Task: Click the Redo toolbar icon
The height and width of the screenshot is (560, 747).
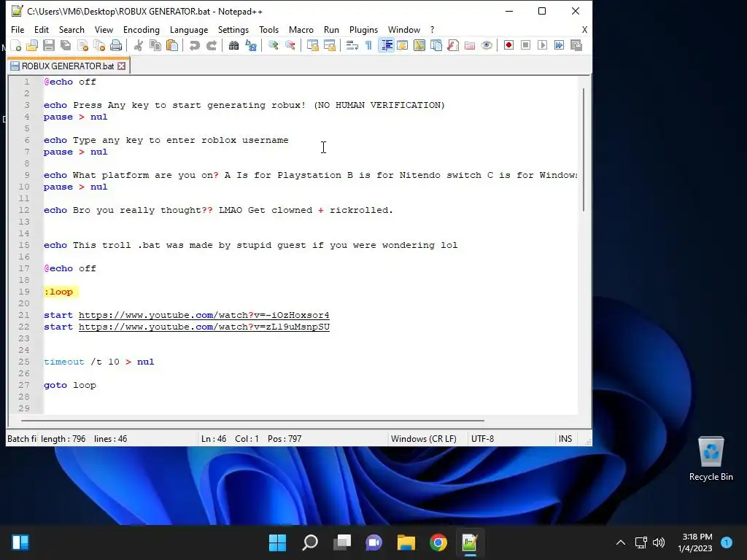Action: click(212, 46)
